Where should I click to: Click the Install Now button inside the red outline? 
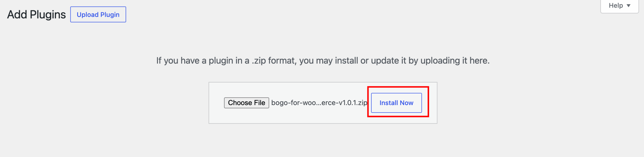tap(396, 103)
